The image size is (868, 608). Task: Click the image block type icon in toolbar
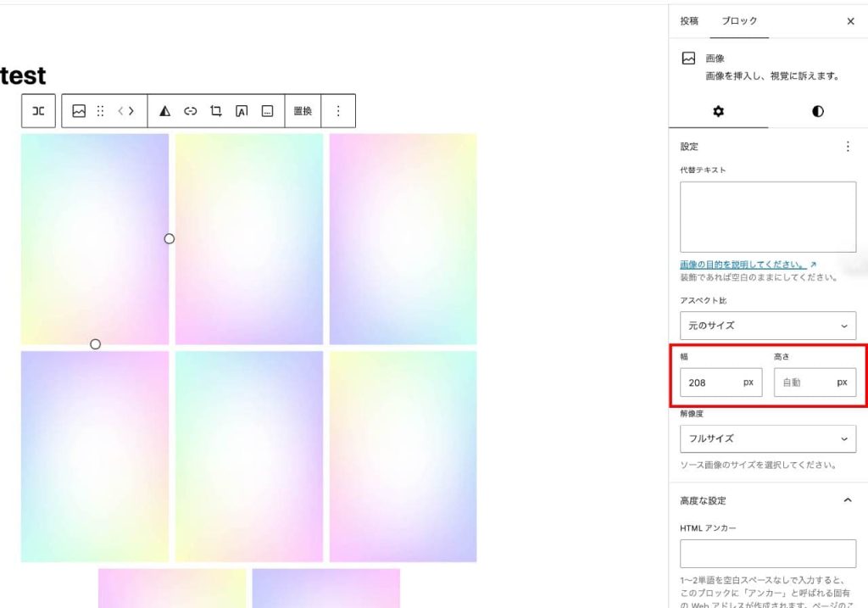(79, 111)
